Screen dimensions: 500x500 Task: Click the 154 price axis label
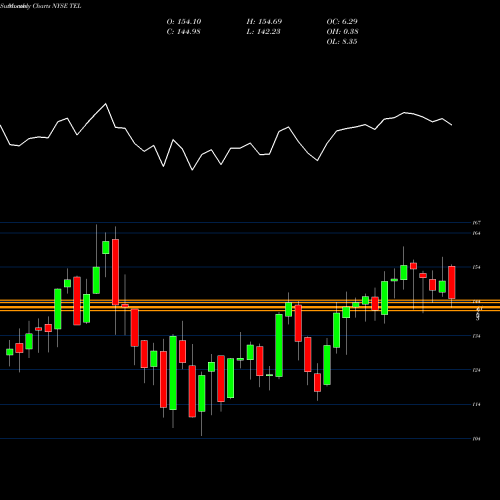click(477, 267)
